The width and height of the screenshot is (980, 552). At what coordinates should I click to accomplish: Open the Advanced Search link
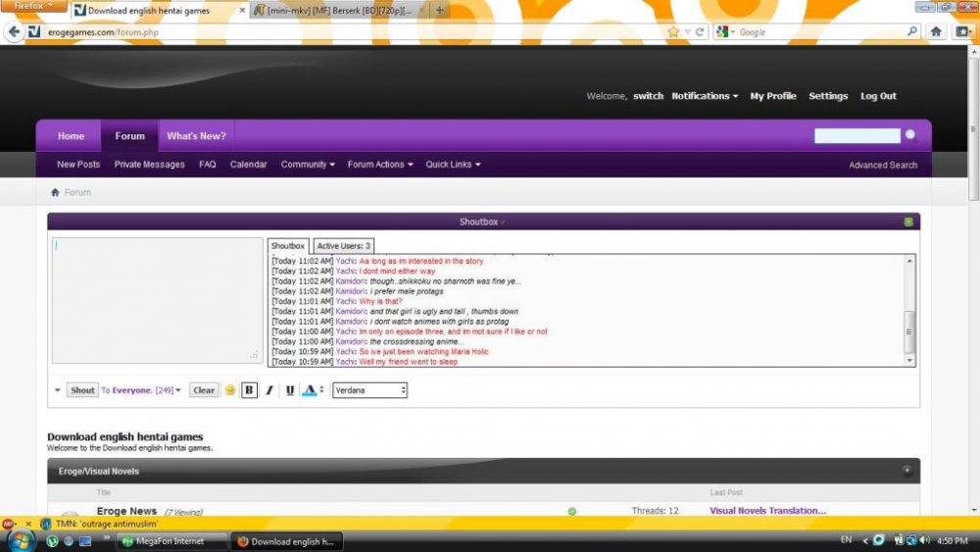pos(883,165)
